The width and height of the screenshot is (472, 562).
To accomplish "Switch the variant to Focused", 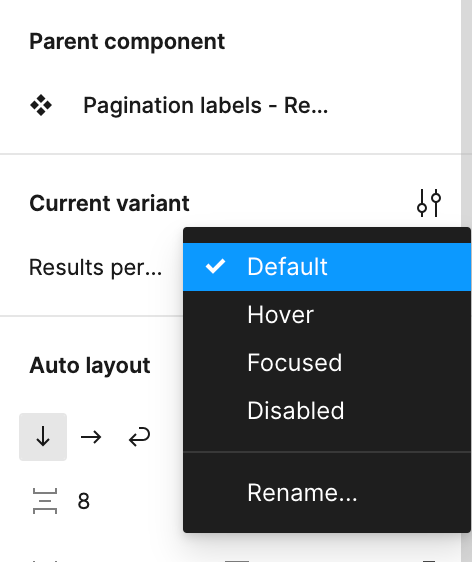I will pos(327,362).
